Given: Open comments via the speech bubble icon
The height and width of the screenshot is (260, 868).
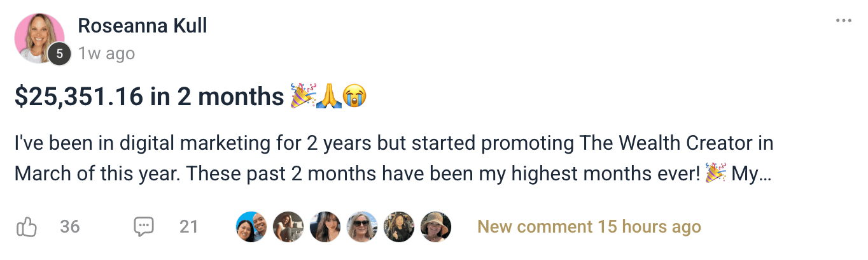Looking at the screenshot, I should click(144, 227).
